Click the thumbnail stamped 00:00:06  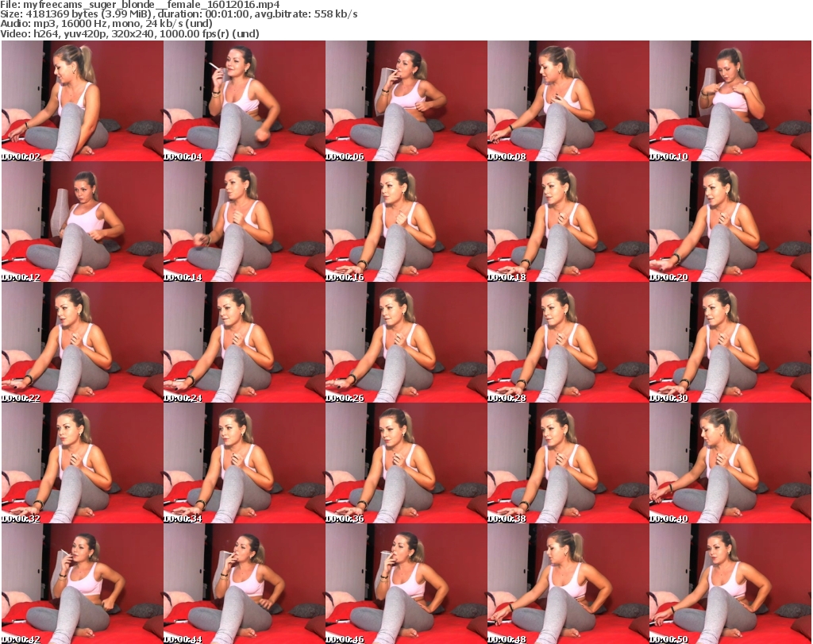[406, 101]
